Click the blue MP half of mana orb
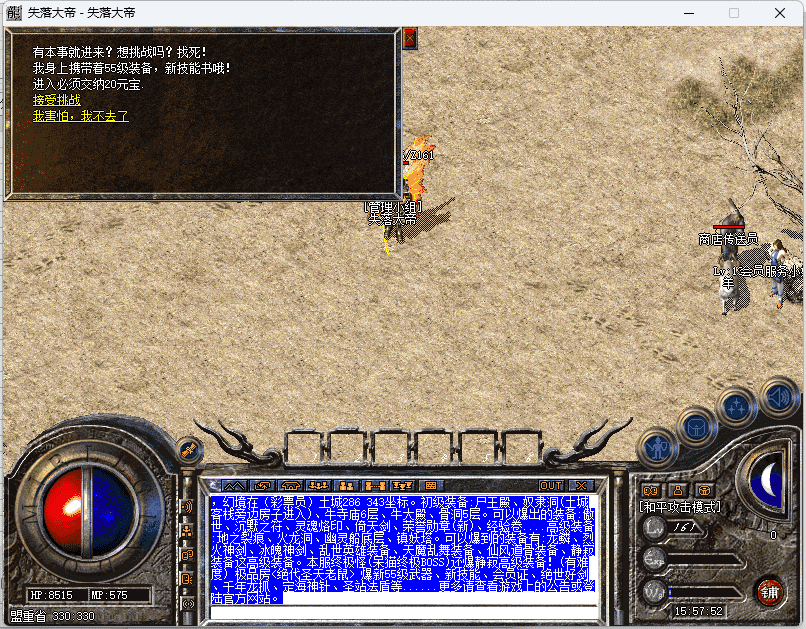The height and width of the screenshot is (629, 806). click(x=113, y=513)
